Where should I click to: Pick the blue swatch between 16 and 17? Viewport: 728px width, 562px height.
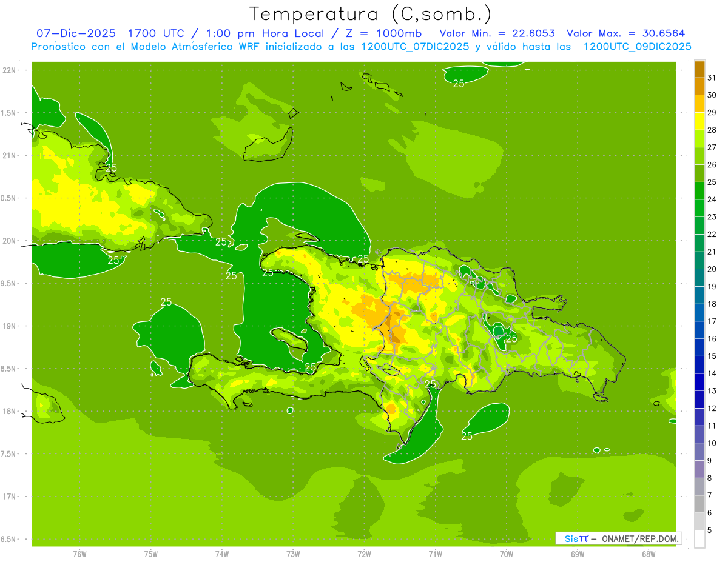coord(699,330)
